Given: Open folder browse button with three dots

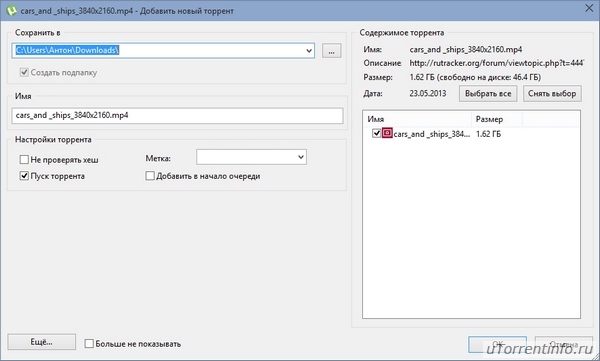Looking at the screenshot, I should tap(331, 51).
